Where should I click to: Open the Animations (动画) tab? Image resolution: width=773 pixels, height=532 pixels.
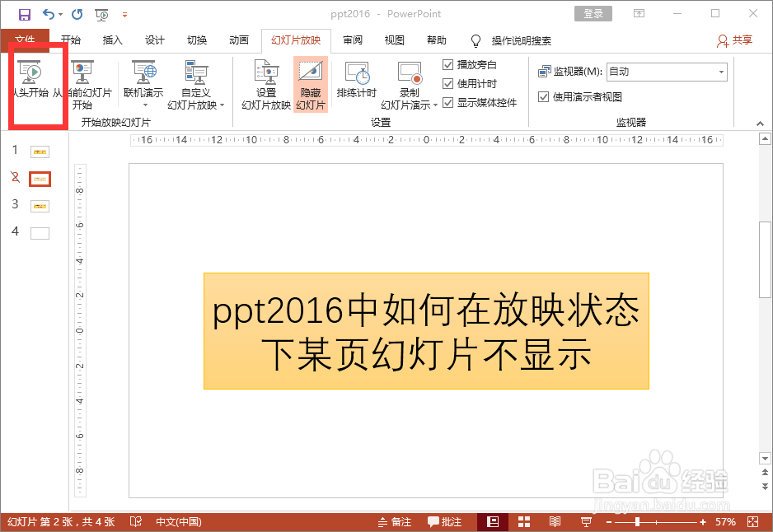click(x=239, y=40)
